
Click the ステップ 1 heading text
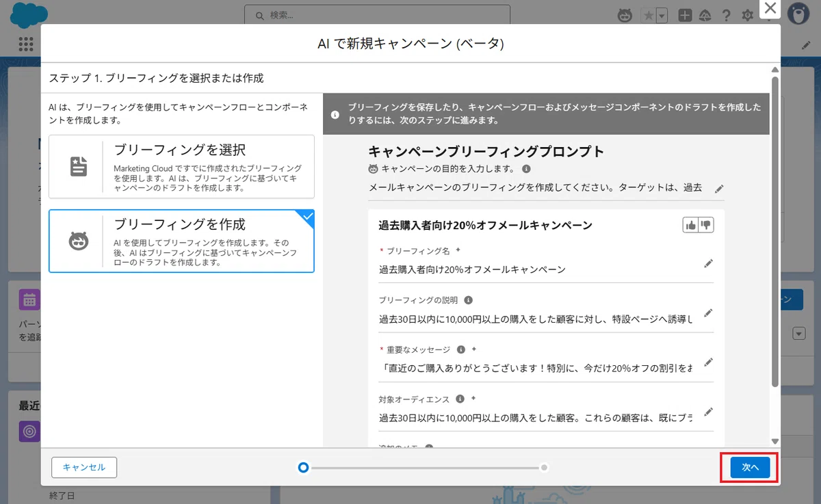click(x=156, y=78)
